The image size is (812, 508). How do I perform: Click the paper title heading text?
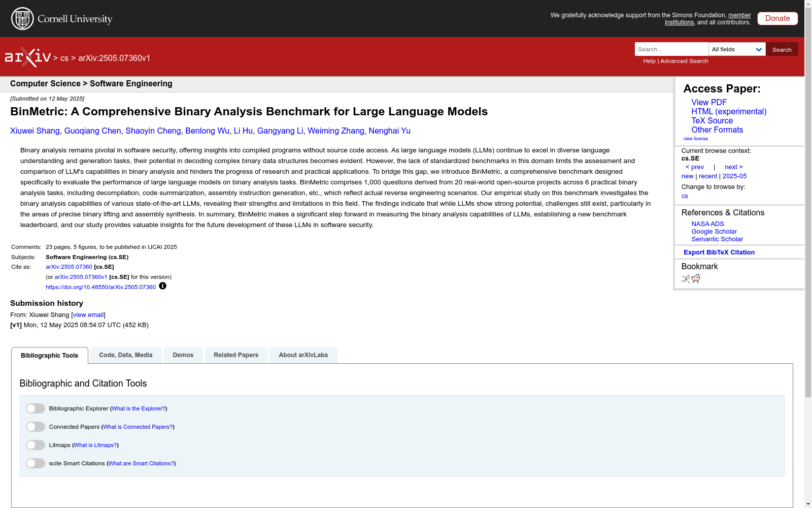click(x=249, y=112)
